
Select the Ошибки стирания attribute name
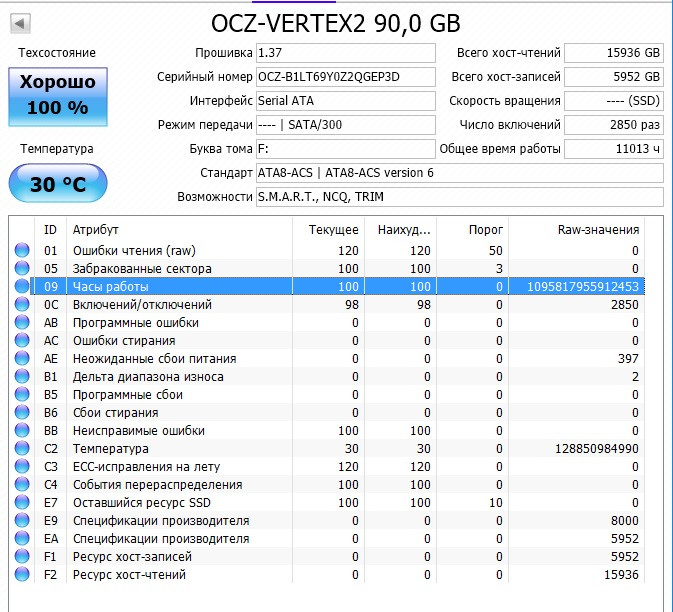pos(124,341)
